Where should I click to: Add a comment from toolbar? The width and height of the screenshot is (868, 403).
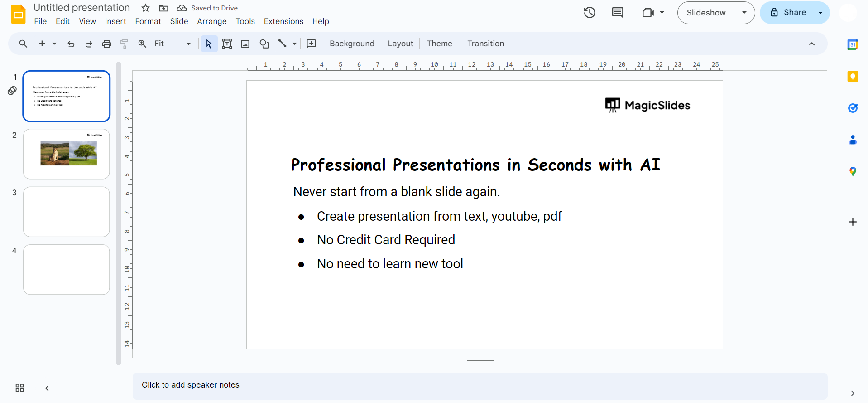[x=312, y=44]
